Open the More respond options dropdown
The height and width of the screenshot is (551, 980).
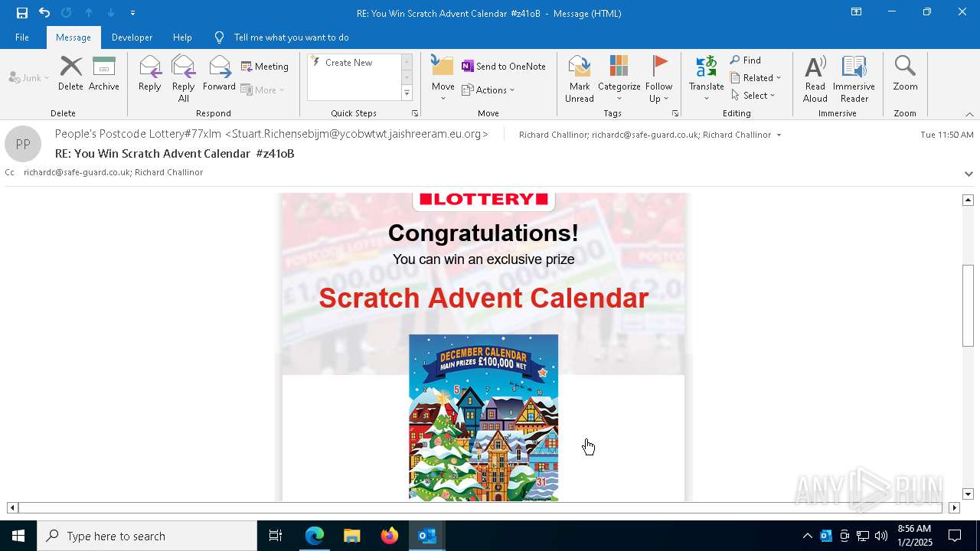pos(263,90)
